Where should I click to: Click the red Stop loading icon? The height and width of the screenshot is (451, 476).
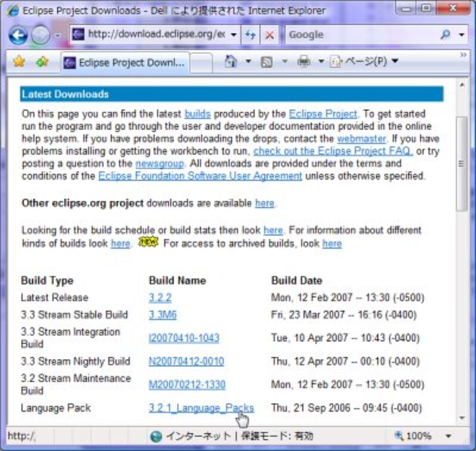(269, 35)
